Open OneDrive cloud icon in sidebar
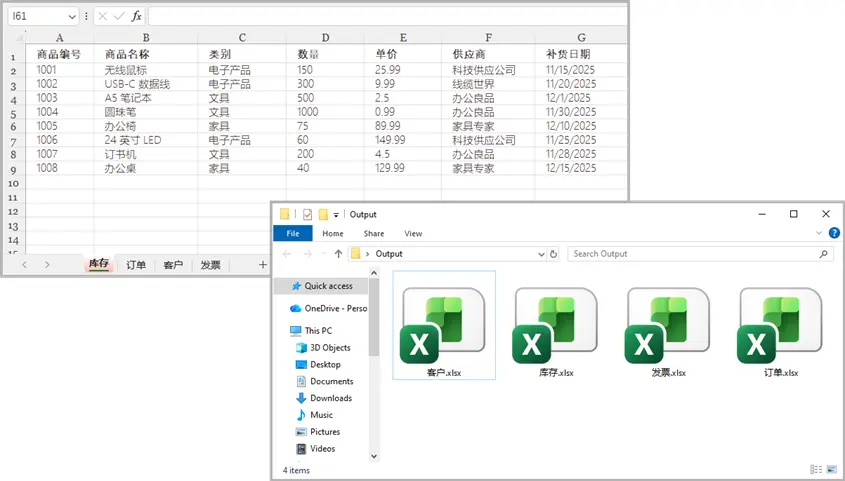The image size is (845, 481). click(x=295, y=309)
